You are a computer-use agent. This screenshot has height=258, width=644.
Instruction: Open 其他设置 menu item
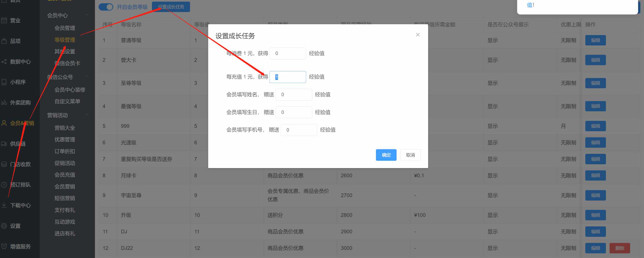pyautogui.click(x=65, y=51)
